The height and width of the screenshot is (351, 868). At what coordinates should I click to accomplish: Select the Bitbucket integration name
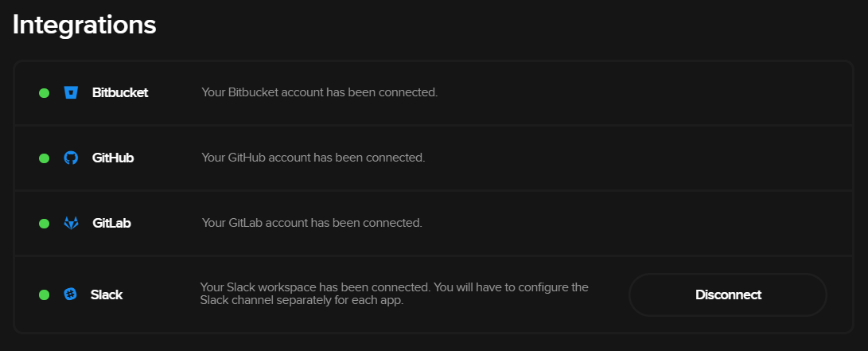click(x=120, y=92)
